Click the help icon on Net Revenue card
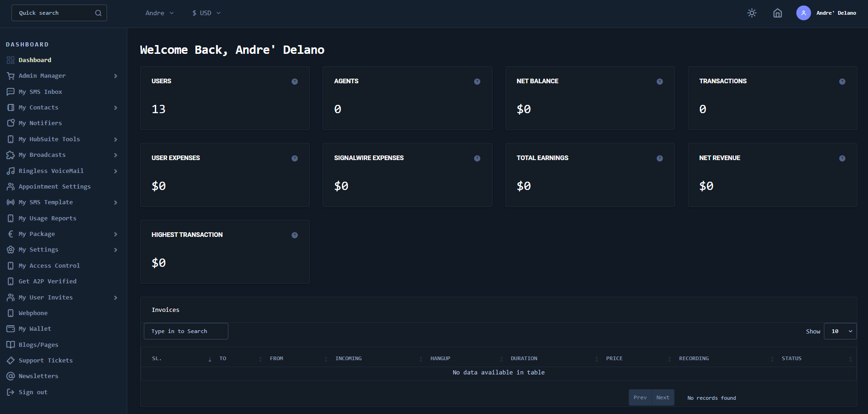868x414 pixels. click(842, 158)
